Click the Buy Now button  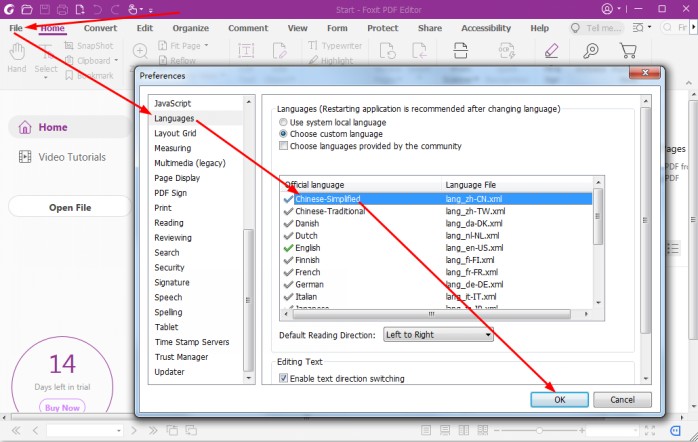(x=62, y=407)
